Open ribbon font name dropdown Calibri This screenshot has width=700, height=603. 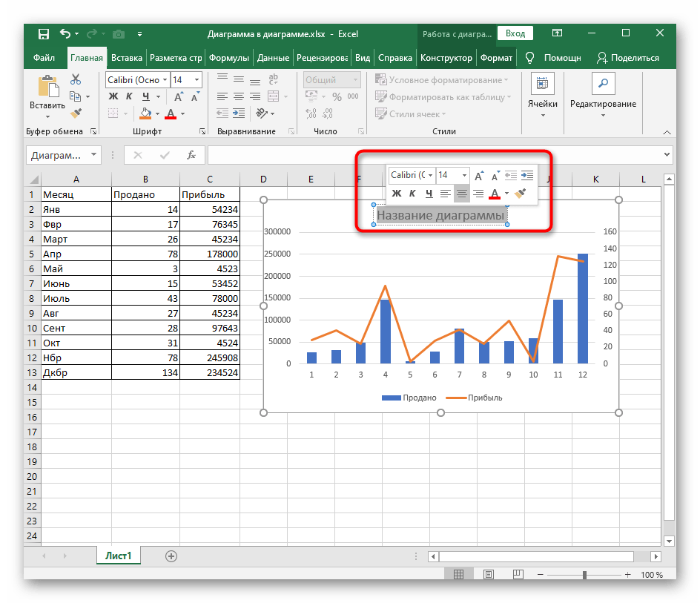point(165,80)
